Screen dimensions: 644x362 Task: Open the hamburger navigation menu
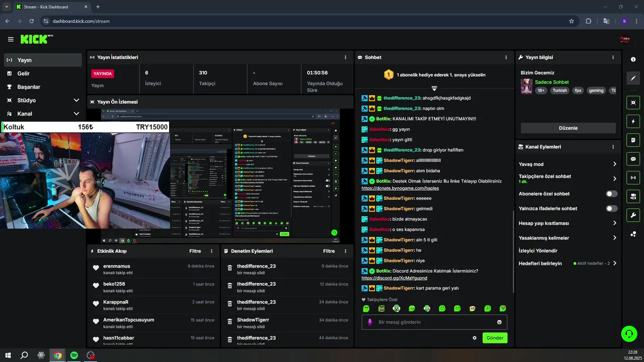[x=11, y=39]
